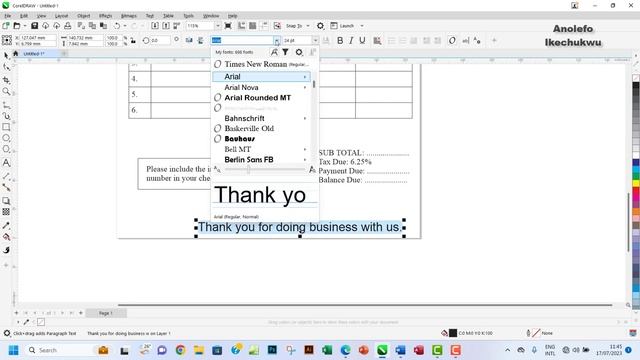Open the Edit menu

(x=24, y=16)
